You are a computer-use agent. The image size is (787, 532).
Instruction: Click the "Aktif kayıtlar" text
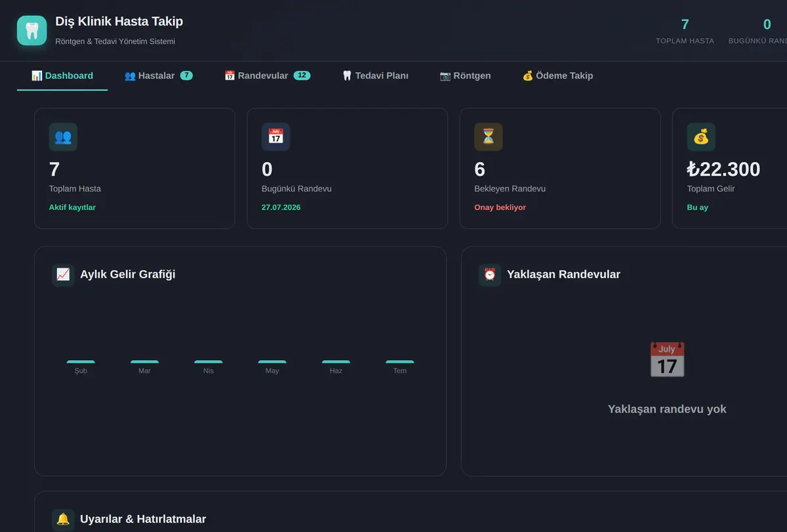72,207
